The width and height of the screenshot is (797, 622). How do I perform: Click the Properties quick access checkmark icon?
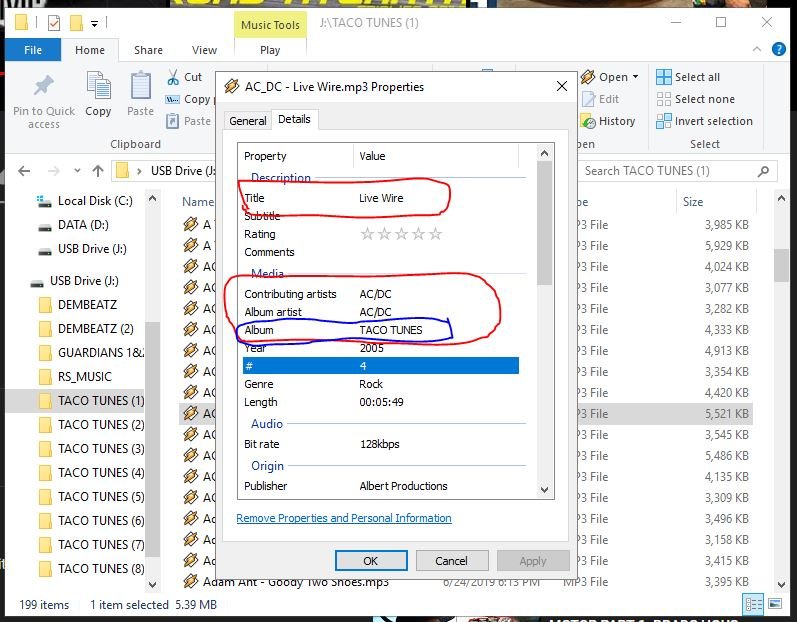tap(54, 23)
